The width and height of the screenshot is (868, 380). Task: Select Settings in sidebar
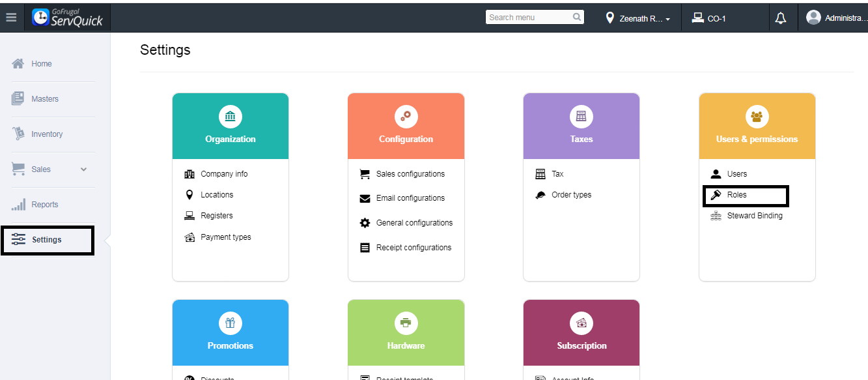pyautogui.click(x=48, y=240)
